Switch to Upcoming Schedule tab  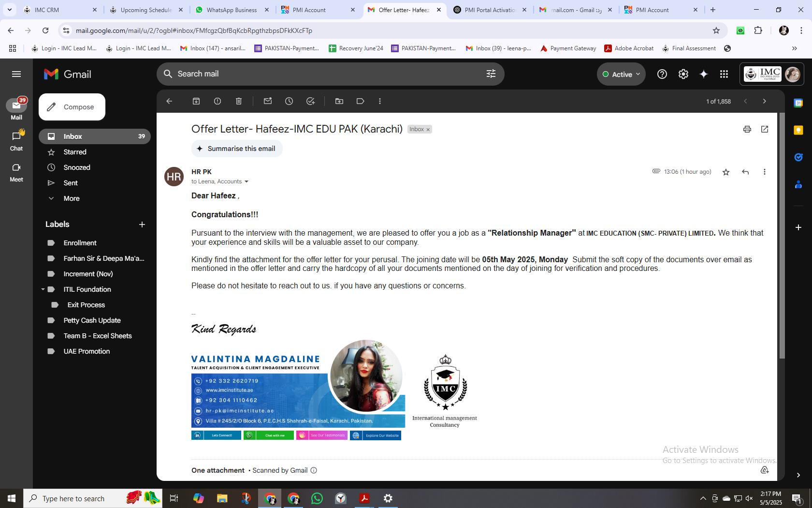(146, 10)
